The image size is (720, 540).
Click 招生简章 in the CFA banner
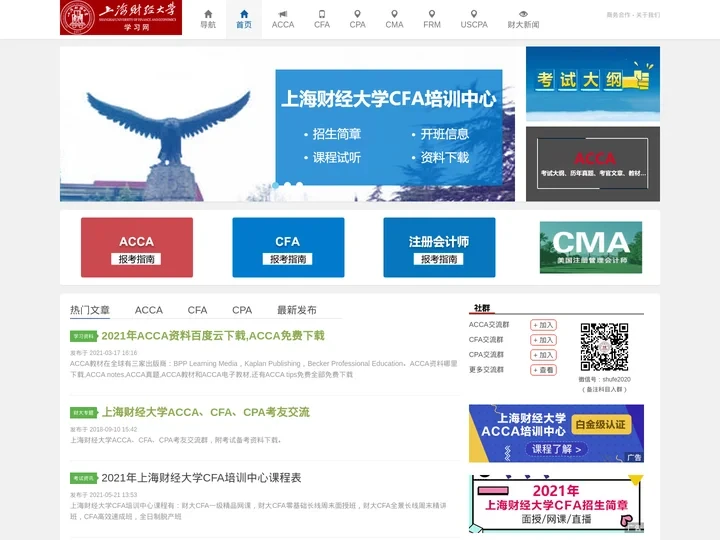(x=337, y=134)
